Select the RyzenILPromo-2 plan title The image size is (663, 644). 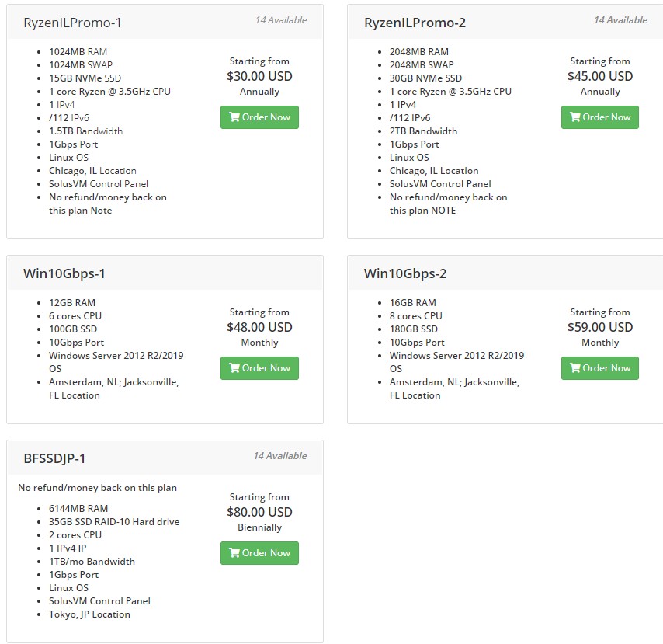pos(415,23)
